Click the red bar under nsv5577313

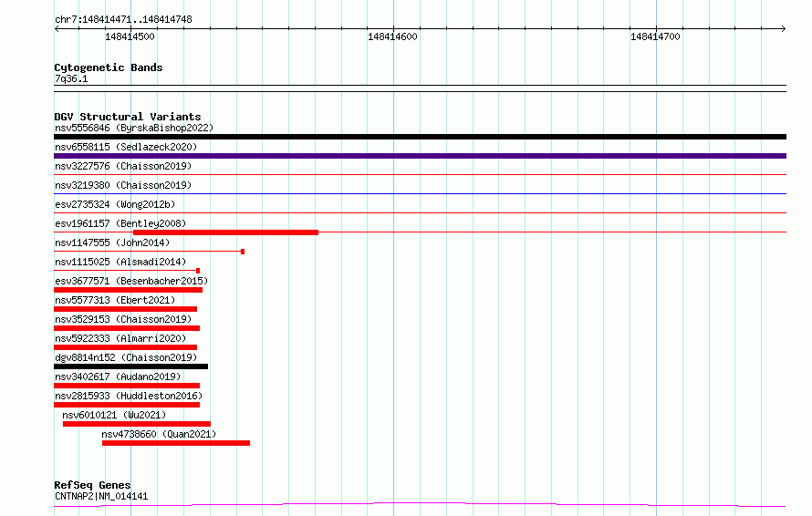125,309
